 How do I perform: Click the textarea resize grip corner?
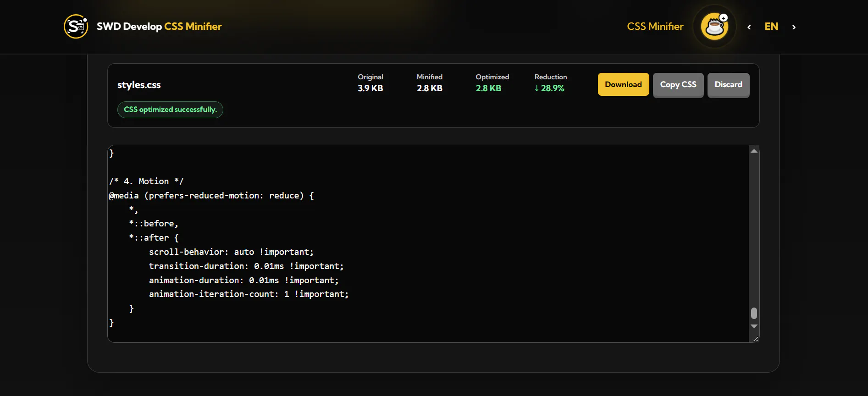click(756, 339)
